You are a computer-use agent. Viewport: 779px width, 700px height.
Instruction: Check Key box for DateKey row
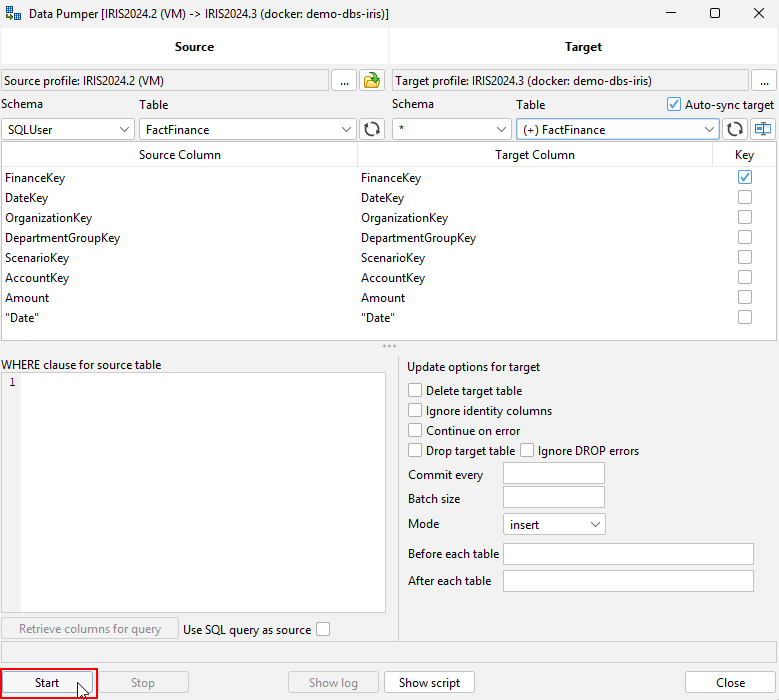(744, 197)
